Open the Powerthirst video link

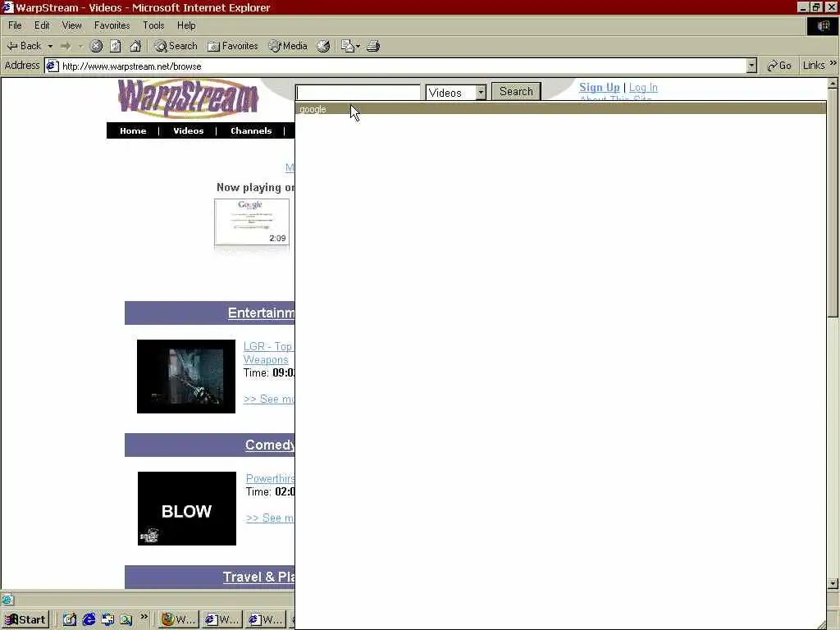pos(270,478)
